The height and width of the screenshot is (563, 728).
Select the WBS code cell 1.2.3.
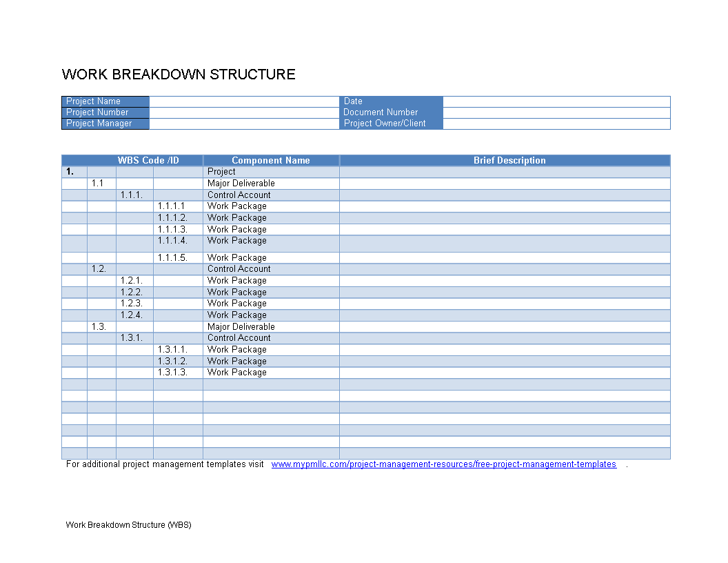tap(134, 304)
